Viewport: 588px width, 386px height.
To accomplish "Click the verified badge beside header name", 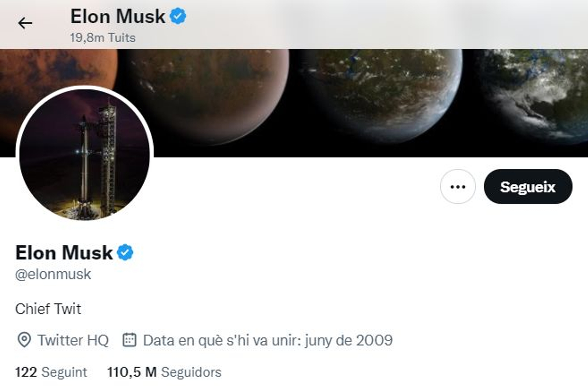I will tap(178, 15).
